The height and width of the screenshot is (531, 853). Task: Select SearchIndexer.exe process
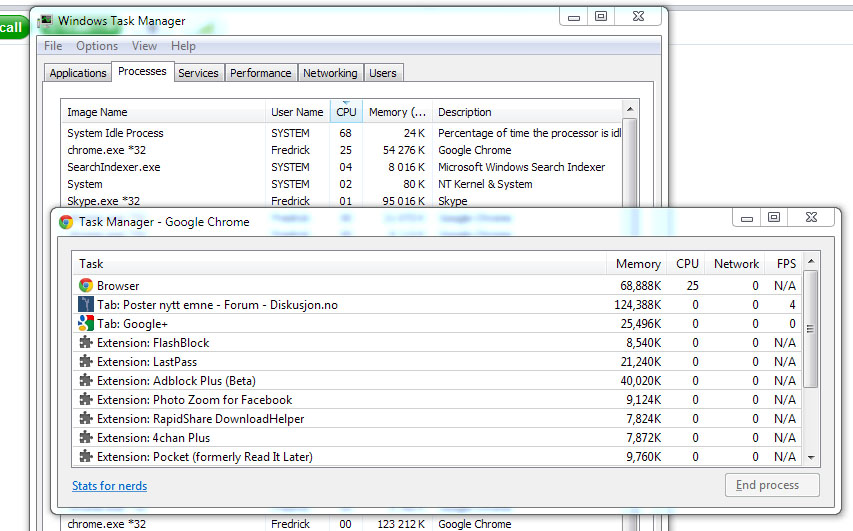click(341, 167)
